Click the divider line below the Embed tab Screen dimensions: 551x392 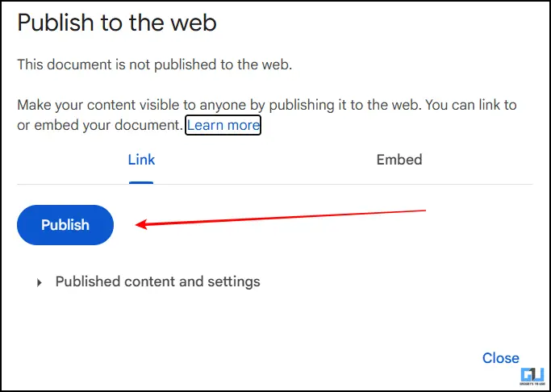(399, 184)
